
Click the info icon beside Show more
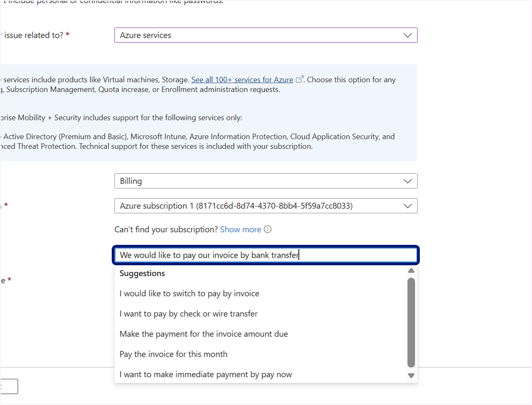268,229
